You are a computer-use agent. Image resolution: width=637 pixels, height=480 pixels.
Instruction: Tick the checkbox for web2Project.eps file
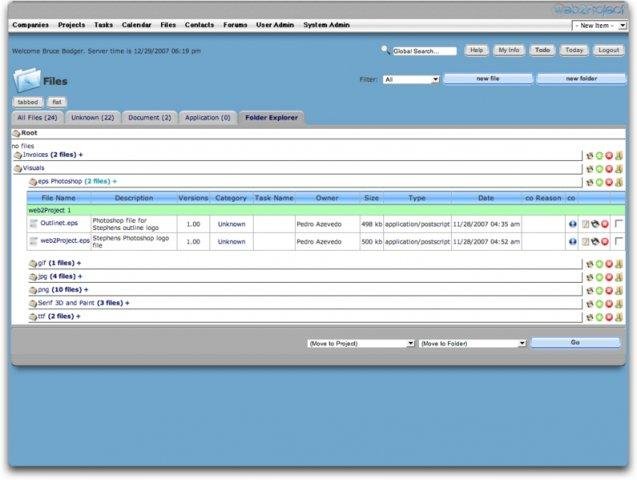coord(619,241)
